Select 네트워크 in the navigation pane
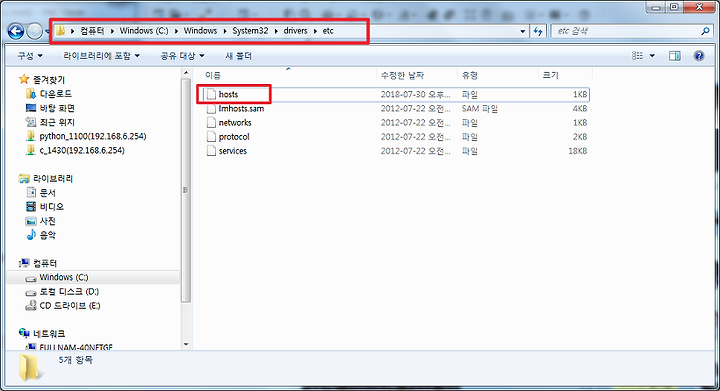720x391 pixels. point(49,334)
